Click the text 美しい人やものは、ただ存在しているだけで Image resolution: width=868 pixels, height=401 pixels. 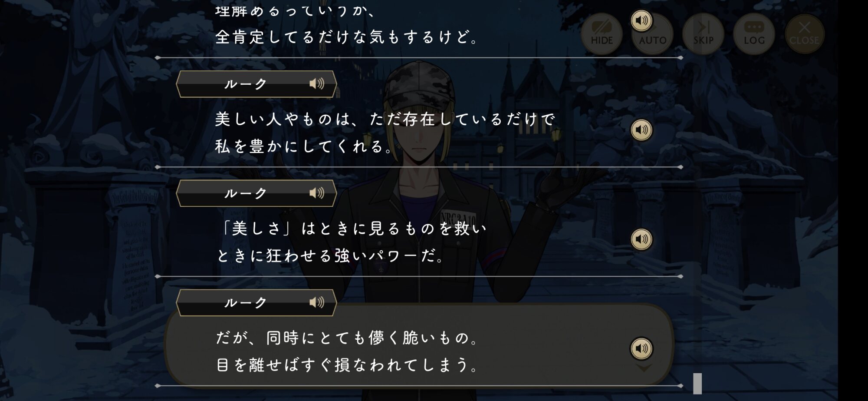385,119
